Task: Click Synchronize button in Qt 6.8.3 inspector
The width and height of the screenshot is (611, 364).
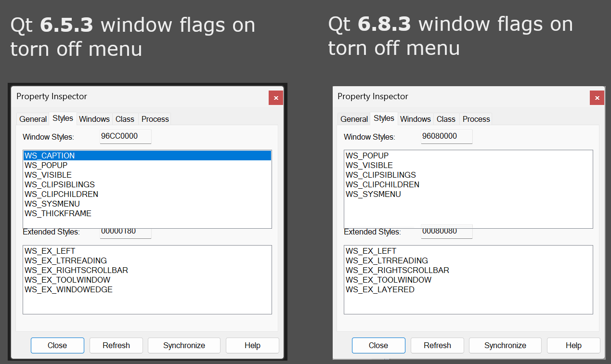Action: click(505, 345)
